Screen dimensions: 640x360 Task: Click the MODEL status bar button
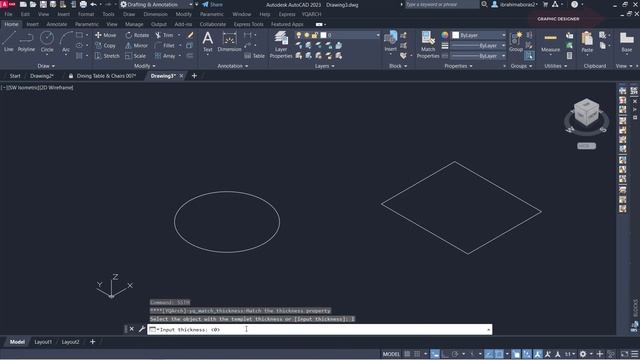click(391, 354)
